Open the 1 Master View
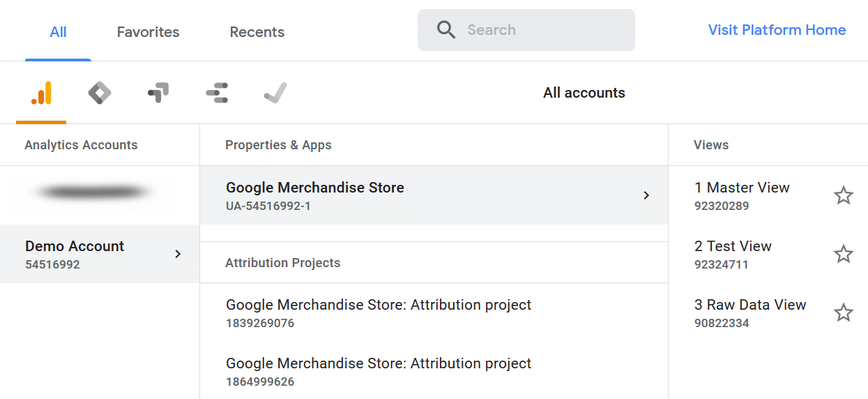The width and height of the screenshot is (868, 399). (x=743, y=195)
